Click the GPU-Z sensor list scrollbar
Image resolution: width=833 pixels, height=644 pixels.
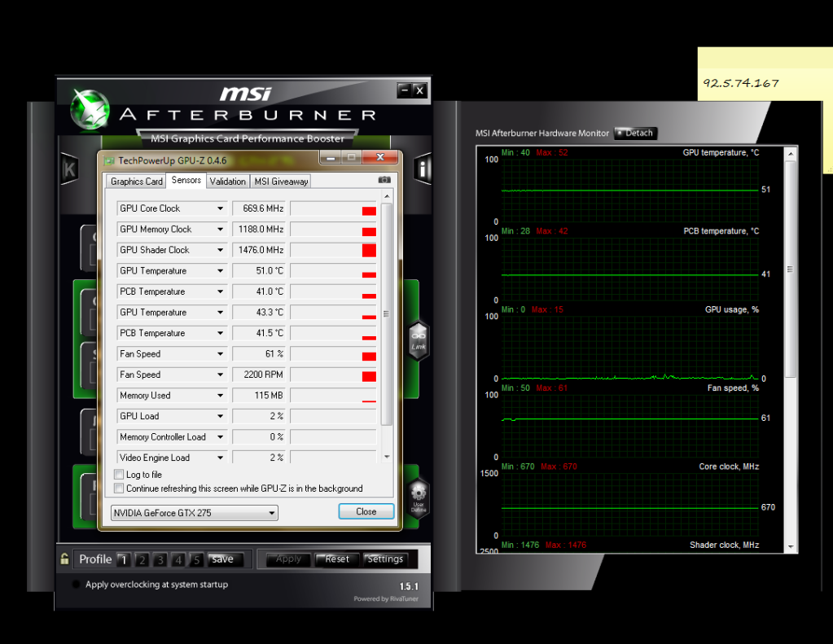[x=386, y=313]
